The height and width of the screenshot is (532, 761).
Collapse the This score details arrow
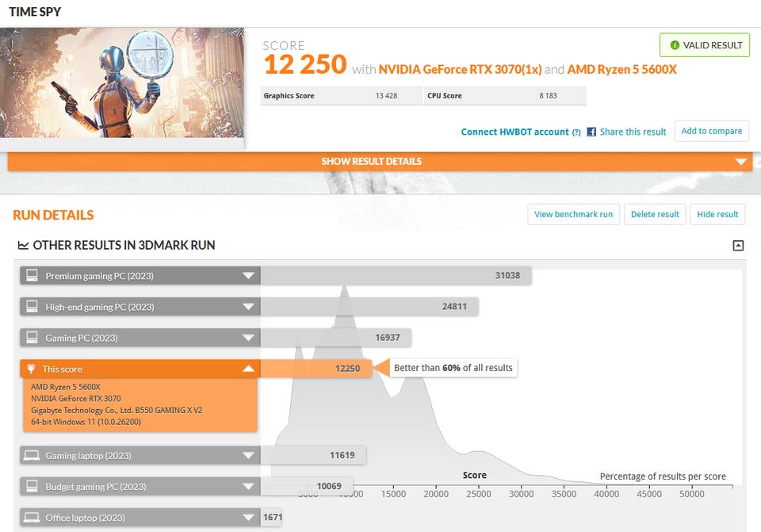(248, 369)
